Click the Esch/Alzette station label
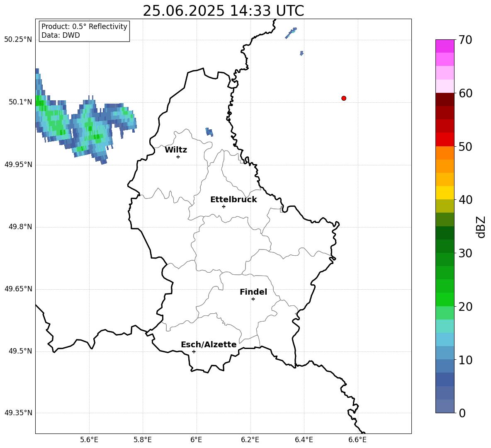The width and height of the screenshot is (491, 448). (x=209, y=344)
